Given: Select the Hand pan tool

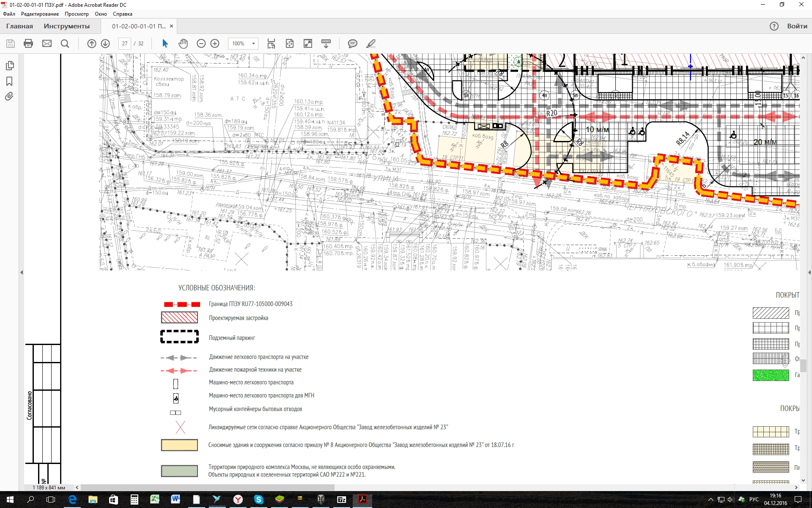Looking at the screenshot, I should 183,44.
